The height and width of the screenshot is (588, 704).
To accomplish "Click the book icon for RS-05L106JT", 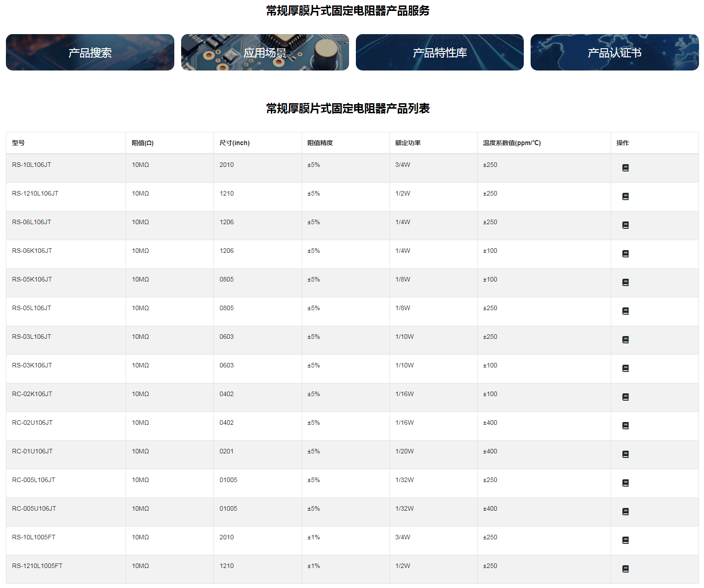I will coord(625,311).
